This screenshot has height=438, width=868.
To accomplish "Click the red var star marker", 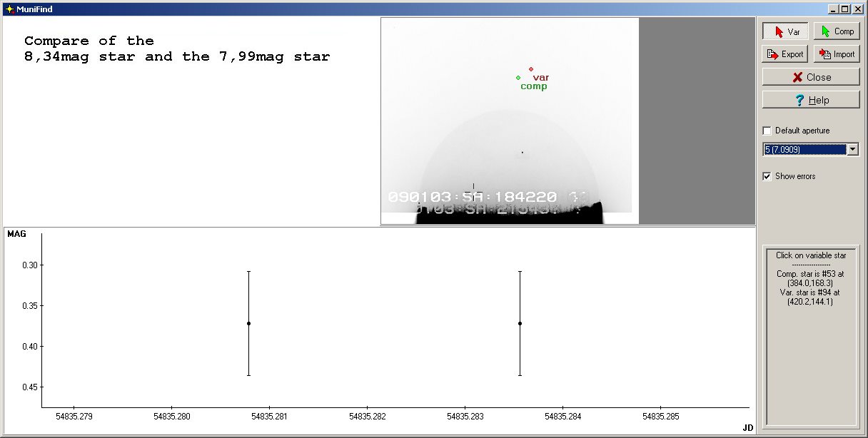I will coord(531,69).
